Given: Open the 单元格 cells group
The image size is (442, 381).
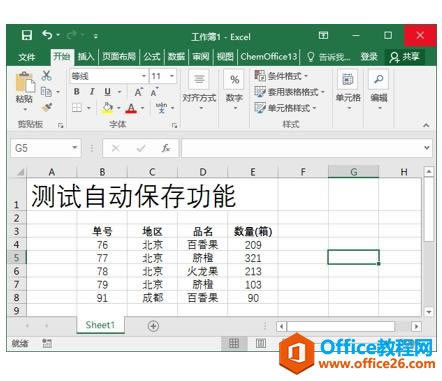Looking at the screenshot, I should click(x=348, y=89).
